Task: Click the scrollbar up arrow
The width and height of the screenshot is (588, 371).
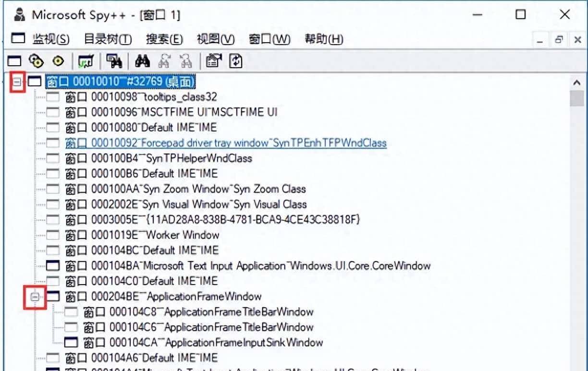Action: pos(577,82)
